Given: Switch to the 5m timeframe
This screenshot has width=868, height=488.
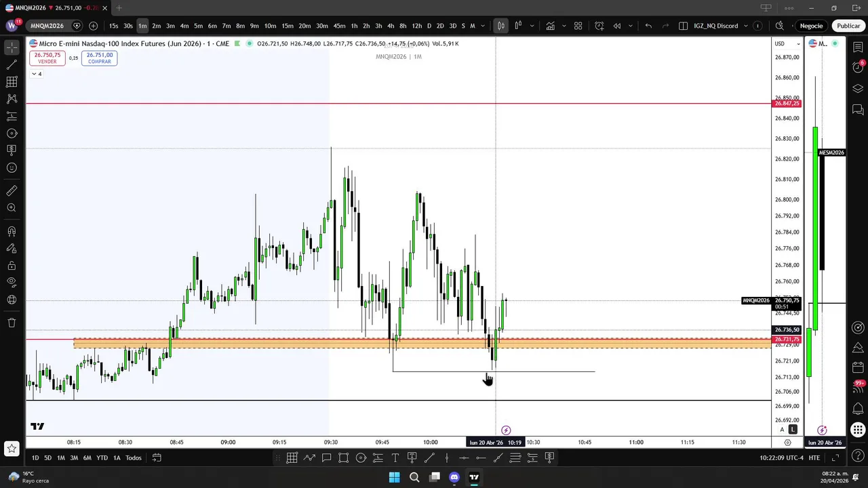Looking at the screenshot, I should click(198, 26).
